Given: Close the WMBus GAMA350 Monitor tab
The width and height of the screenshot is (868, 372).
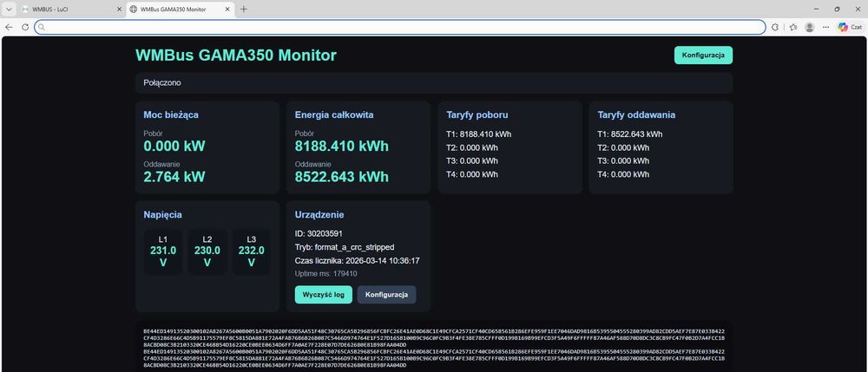Looking at the screenshot, I should point(228,10).
